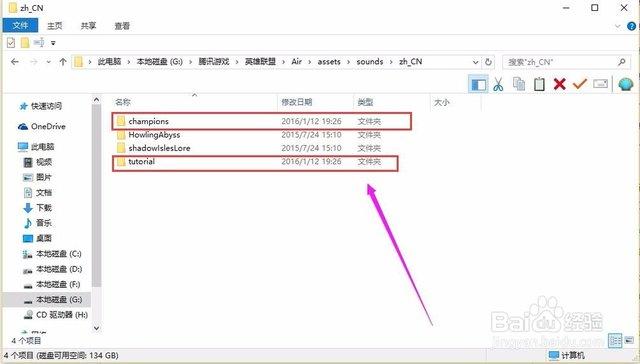Screen dimensions: 640x364
Task: Open the 视频 folder in sidebar
Action: click(x=38, y=162)
